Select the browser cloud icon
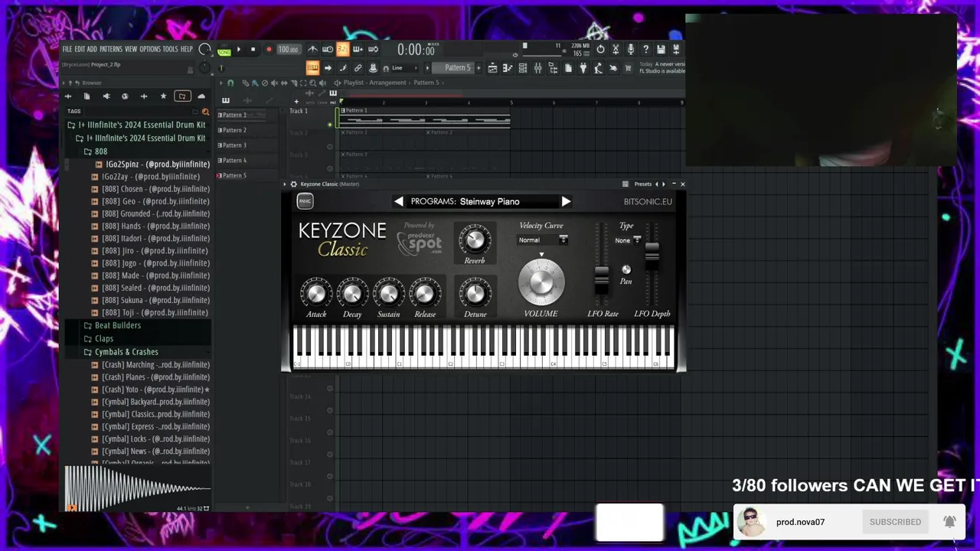 point(201,96)
